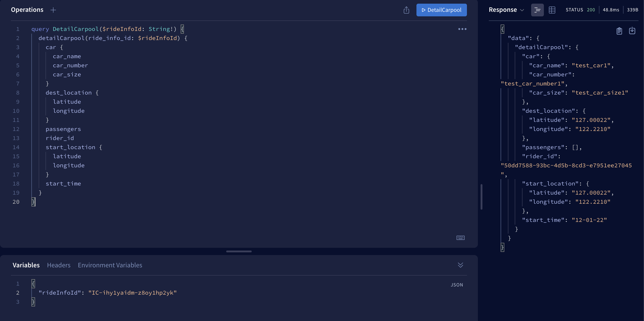Open the Response dropdown chevron

pyautogui.click(x=522, y=10)
